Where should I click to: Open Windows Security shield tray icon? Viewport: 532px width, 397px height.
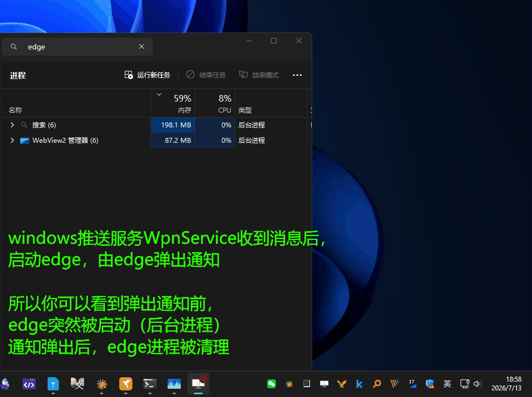point(430,384)
